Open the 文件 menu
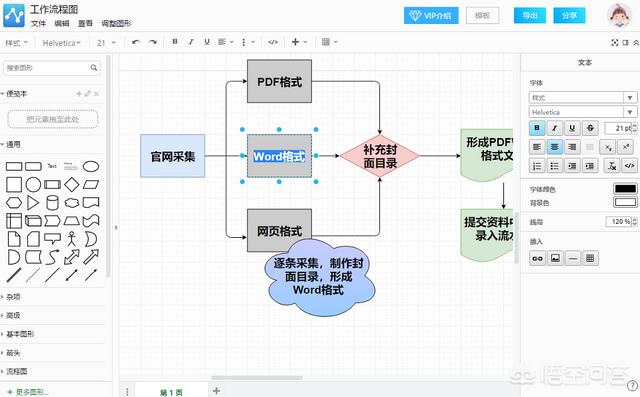 point(38,24)
